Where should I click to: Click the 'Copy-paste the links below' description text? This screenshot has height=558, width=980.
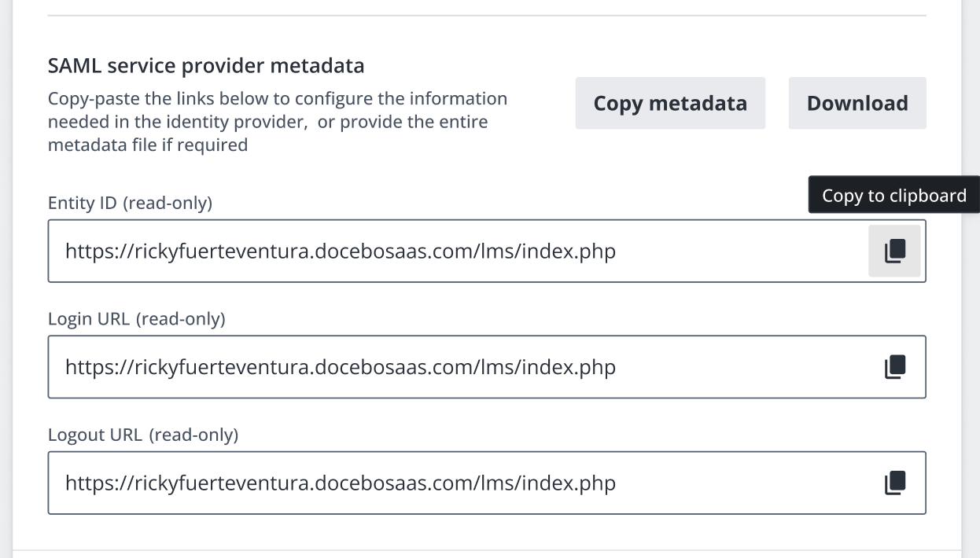277,99
